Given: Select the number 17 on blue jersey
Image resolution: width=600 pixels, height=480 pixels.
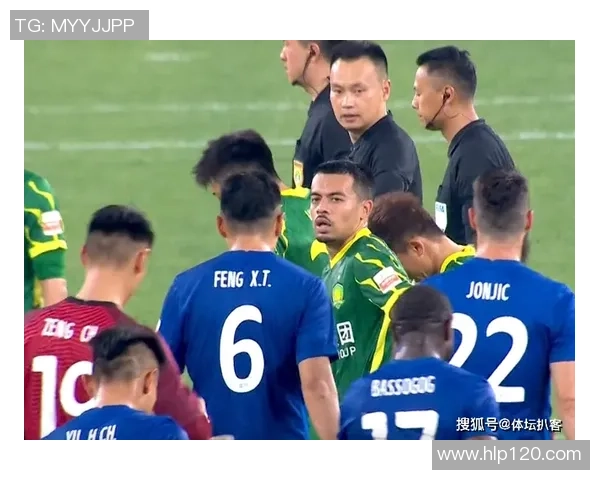Looking at the screenshot, I should (400, 425).
